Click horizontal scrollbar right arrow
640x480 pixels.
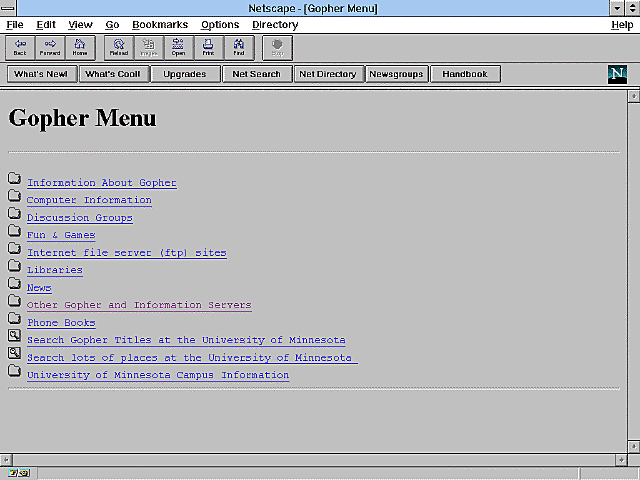tap(621, 460)
